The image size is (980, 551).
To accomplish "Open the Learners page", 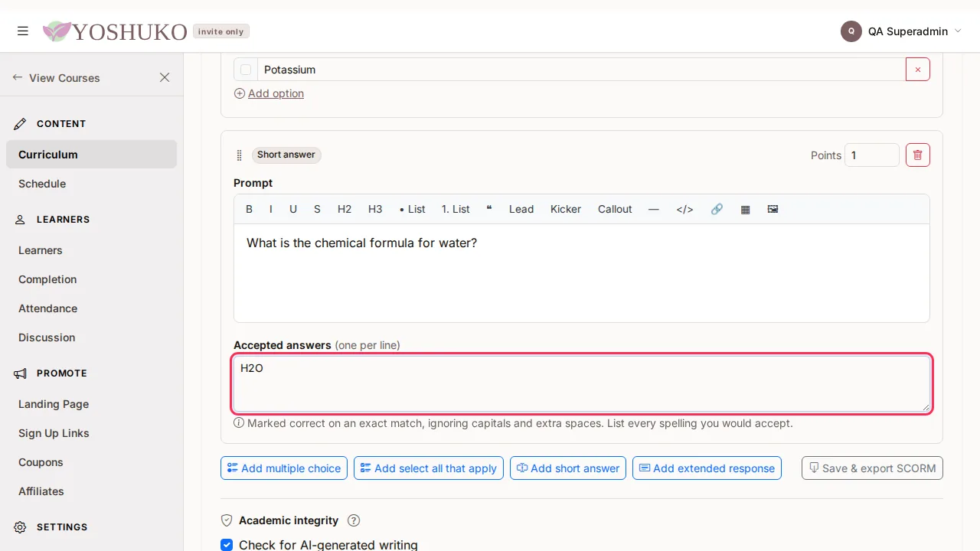I will pyautogui.click(x=41, y=250).
